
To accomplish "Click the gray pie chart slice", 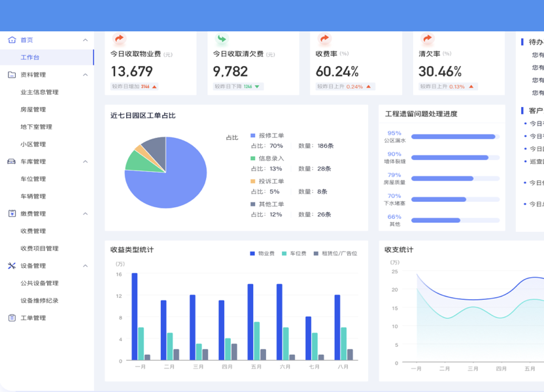I will 157,149.
